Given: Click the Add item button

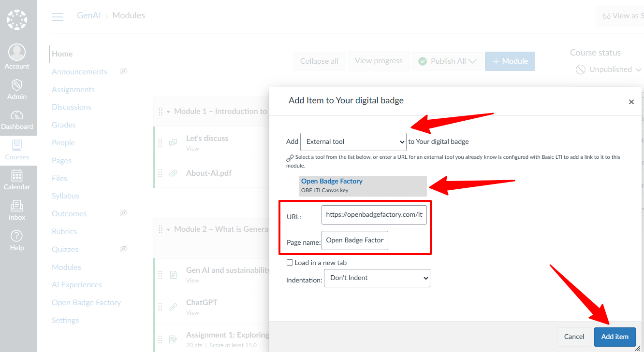Looking at the screenshot, I should tap(615, 337).
